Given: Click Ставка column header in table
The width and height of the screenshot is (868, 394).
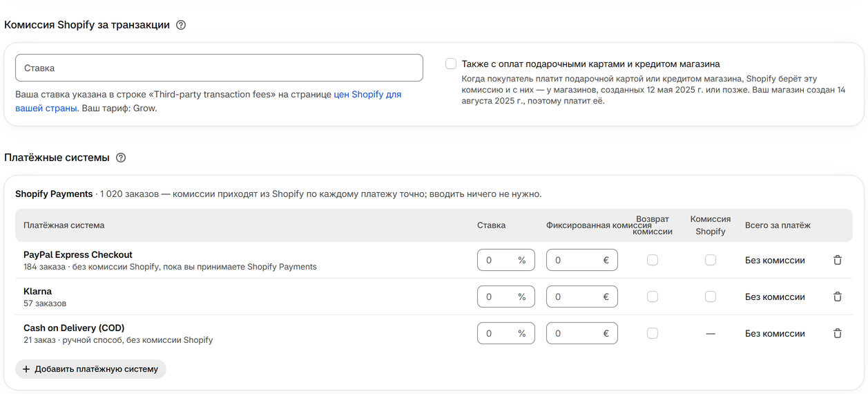Looking at the screenshot, I should coord(491,225).
